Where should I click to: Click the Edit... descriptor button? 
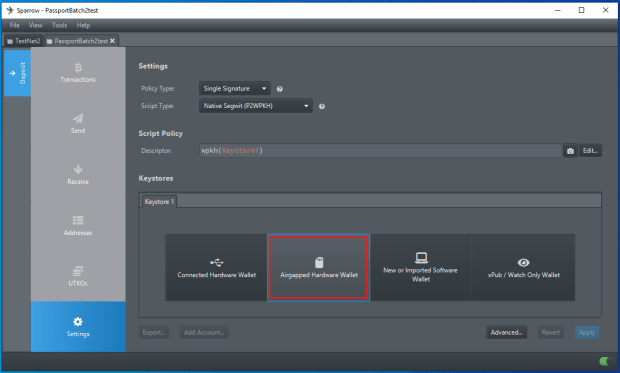coord(590,151)
